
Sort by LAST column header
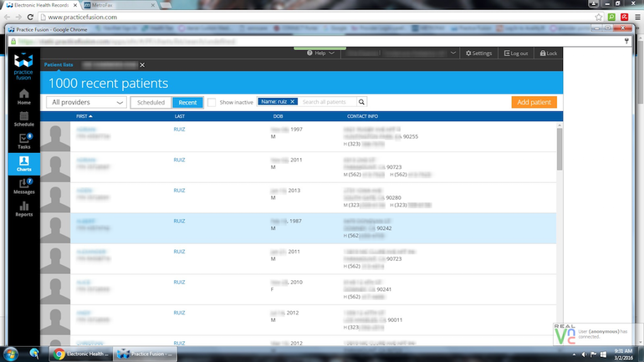click(180, 116)
